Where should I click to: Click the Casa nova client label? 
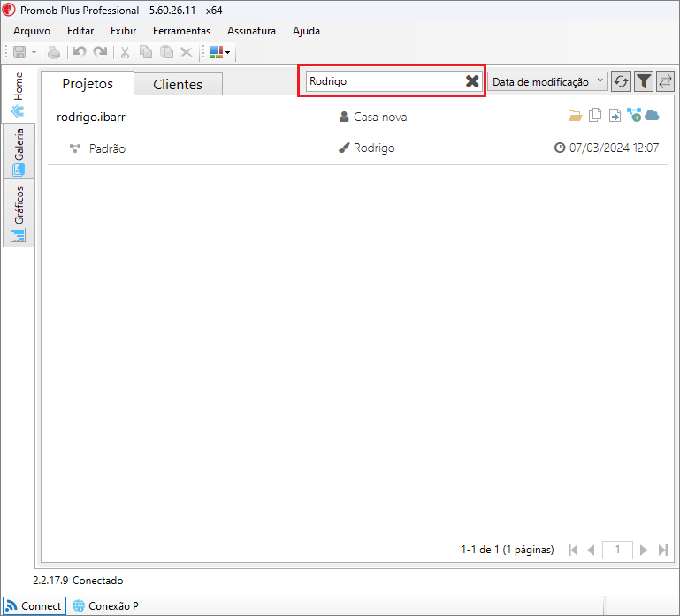tap(380, 117)
